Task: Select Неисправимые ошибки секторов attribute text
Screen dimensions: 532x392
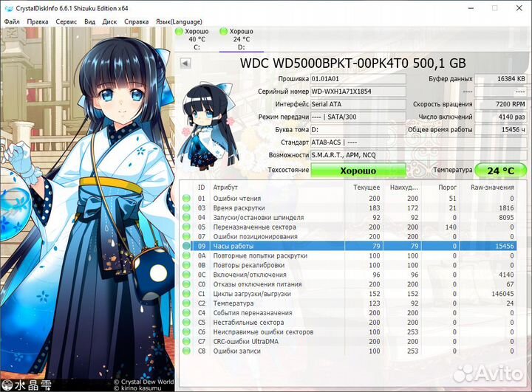Action: [x=263, y=332]
